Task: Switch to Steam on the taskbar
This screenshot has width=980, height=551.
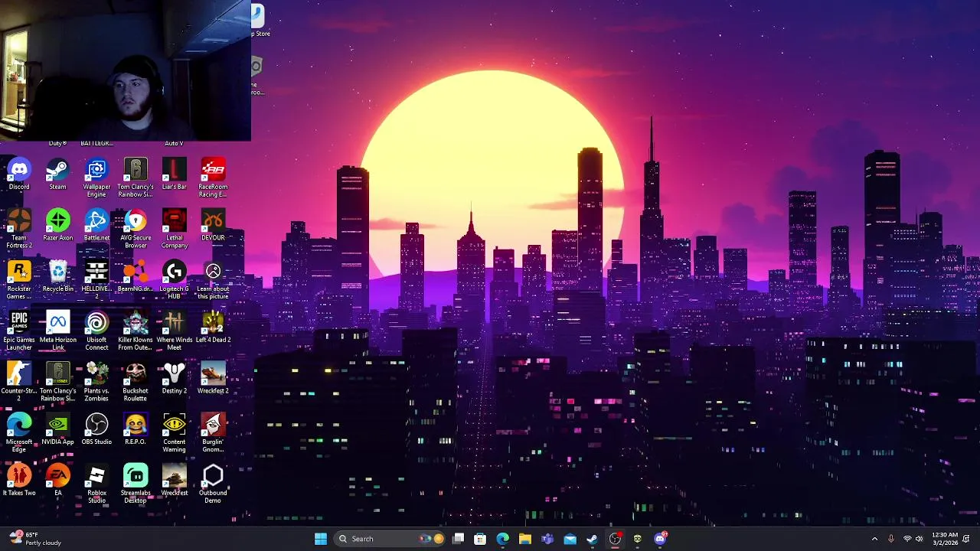Action: point(592,539)
